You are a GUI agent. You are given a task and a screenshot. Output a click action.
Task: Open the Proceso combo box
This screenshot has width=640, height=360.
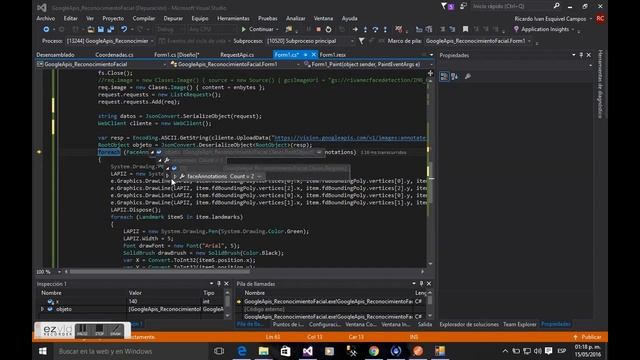click(x=110, y=41)
